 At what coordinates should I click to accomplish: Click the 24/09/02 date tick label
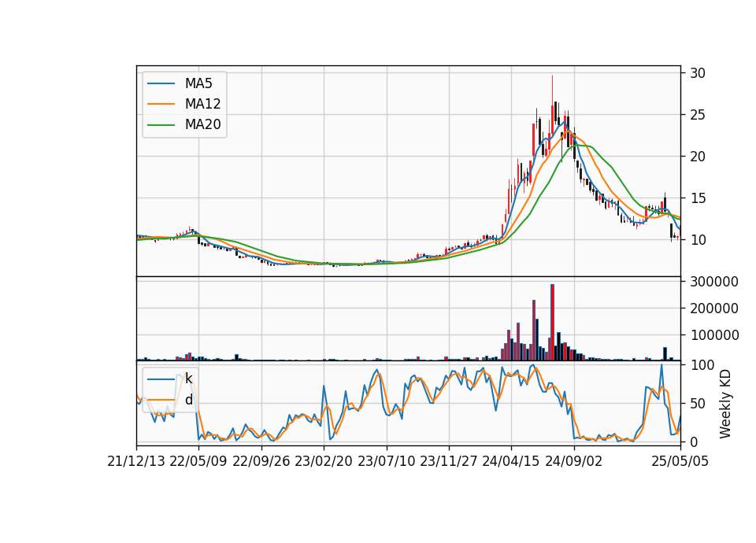pyautogui.click(x=574, y=461)
